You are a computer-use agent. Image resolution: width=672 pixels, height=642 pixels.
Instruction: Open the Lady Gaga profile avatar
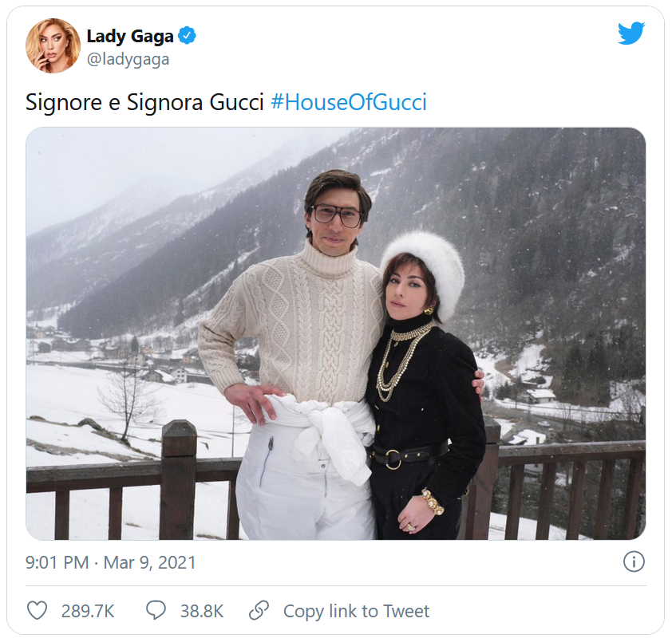(x=53, y=46)
